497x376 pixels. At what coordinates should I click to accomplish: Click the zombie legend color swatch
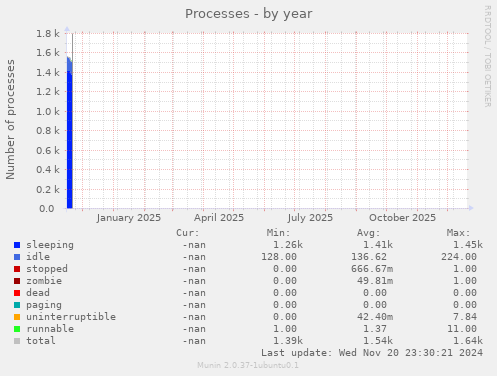(17, 281)
